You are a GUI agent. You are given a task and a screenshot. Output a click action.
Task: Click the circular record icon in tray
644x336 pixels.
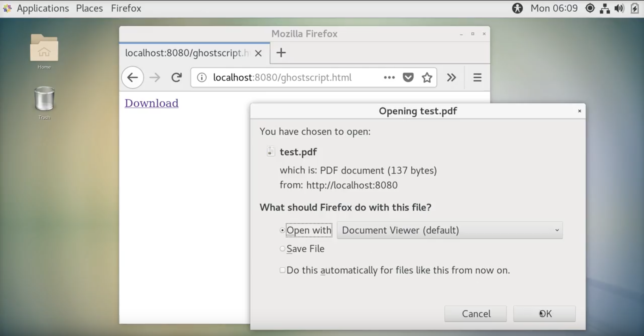(x=590, y=8)
